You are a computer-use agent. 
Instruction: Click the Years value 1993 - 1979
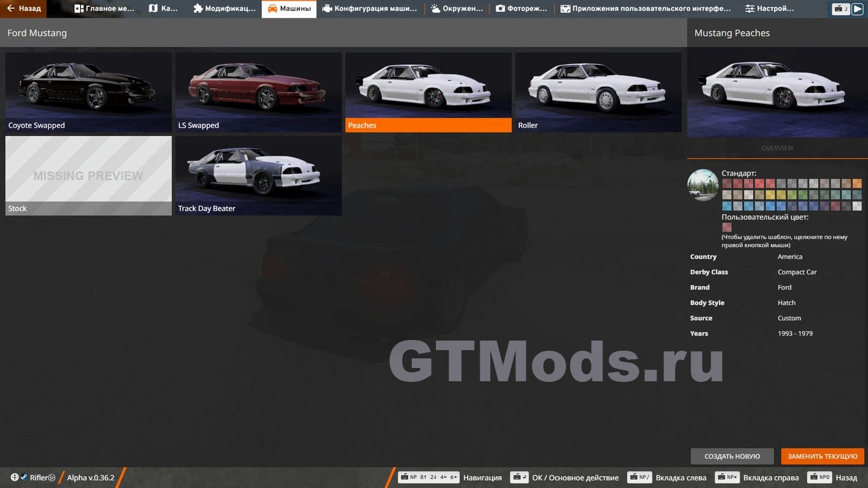[x=795, y=333]
